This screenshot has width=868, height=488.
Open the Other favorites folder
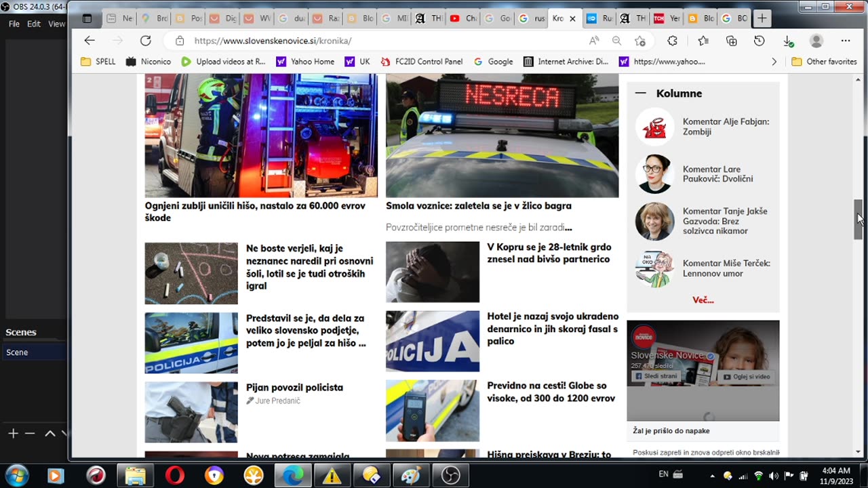click(825, 62)
